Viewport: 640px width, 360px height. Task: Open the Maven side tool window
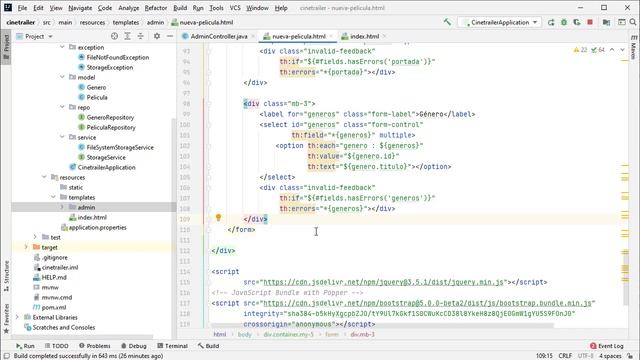633,47
